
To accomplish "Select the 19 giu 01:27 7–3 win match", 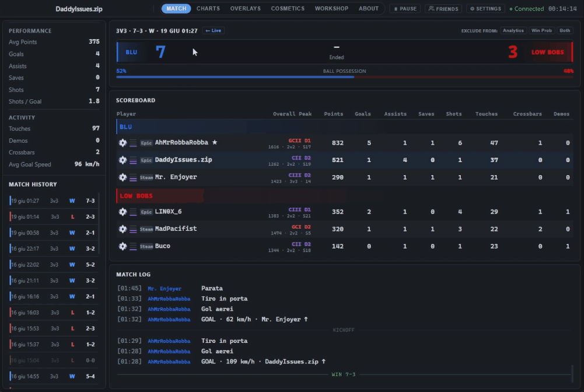I will pyautogui.click(x=53, y=201).
